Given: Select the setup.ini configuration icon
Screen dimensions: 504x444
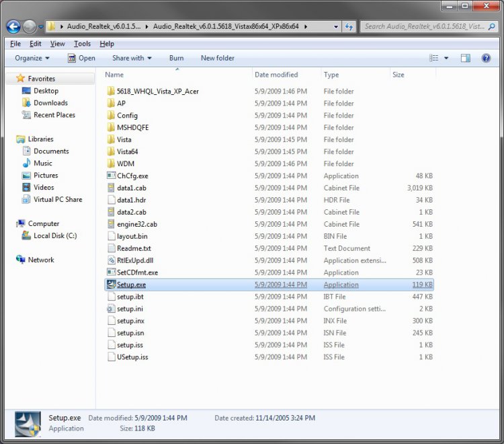Looking at the screenshot, I should (x=111, y=309).
